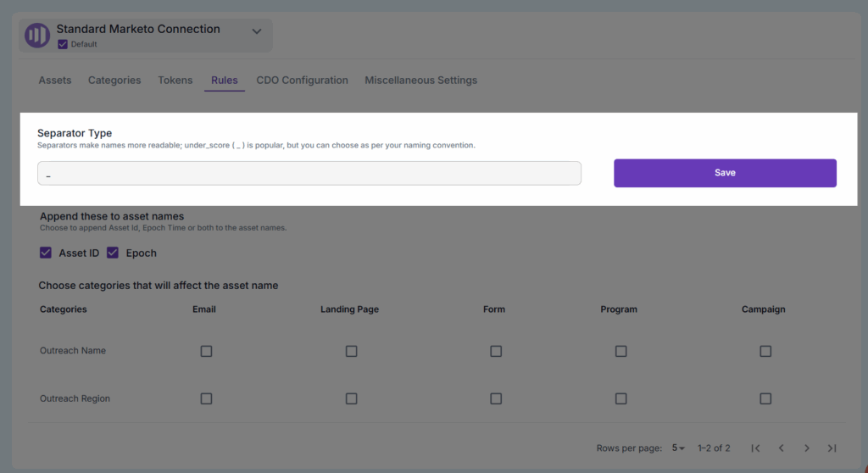The height and width of the screenshot is (473, 868).
Task: Open the CDO Configuration tab
Action: click(302, 81)
